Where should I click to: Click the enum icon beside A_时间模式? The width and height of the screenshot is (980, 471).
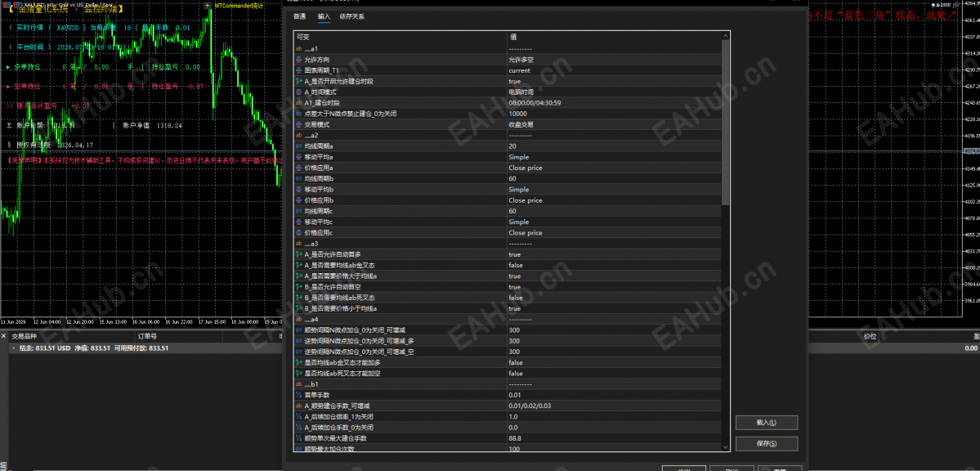(299, 92)
